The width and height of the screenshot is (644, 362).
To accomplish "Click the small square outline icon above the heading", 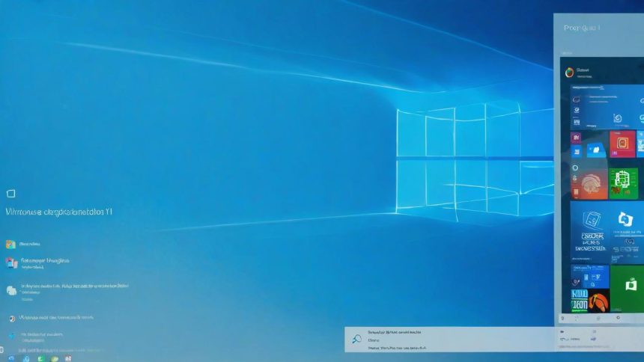I will tap(11, 193).
